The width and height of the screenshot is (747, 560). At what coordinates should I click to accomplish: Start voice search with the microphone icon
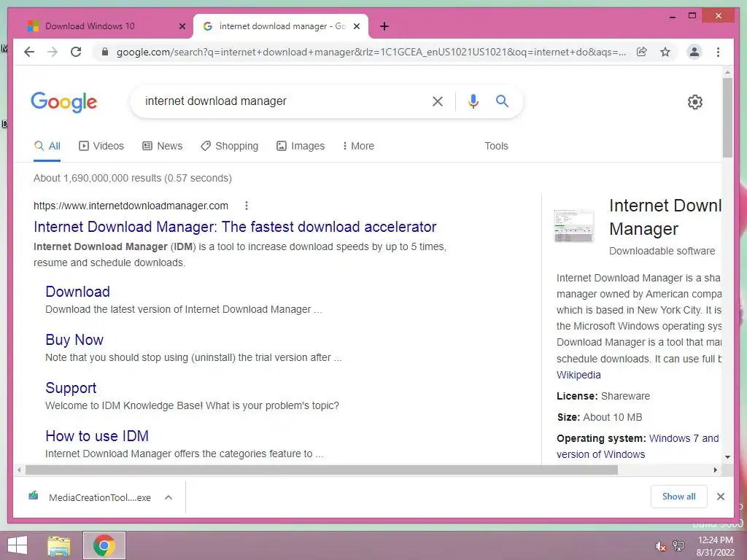pos(473,101)
